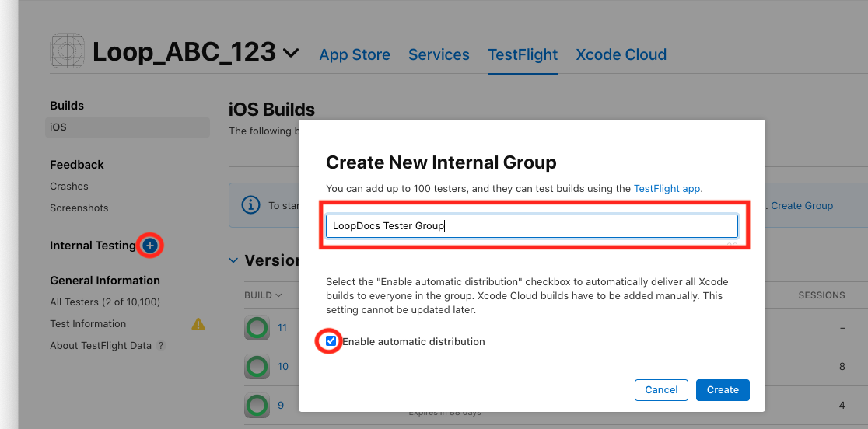Open the Loop_ABC_123 app switcher dropdown

coord(291,53)
